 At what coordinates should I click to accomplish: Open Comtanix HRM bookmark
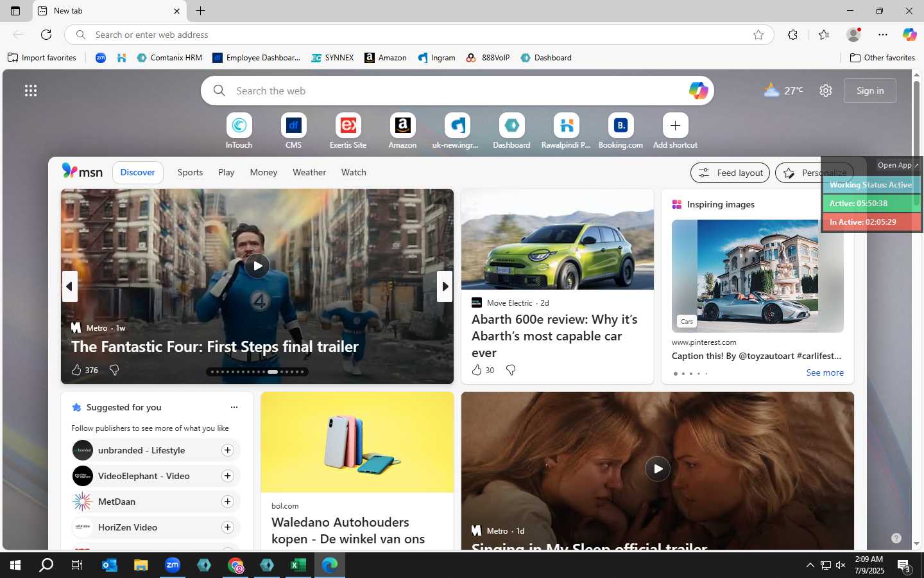click(169, 58)
